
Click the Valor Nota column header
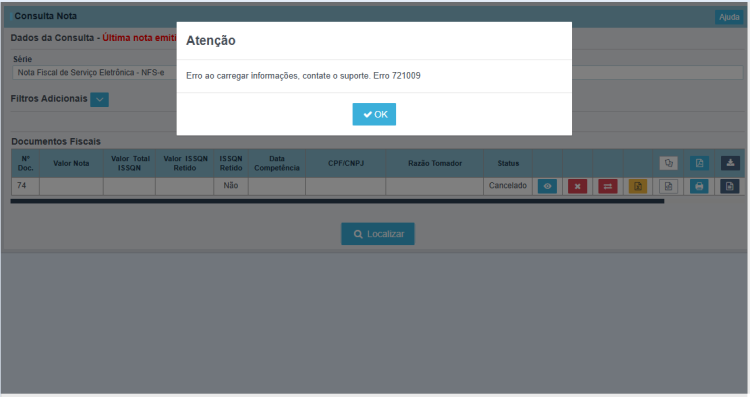[71, 163]
